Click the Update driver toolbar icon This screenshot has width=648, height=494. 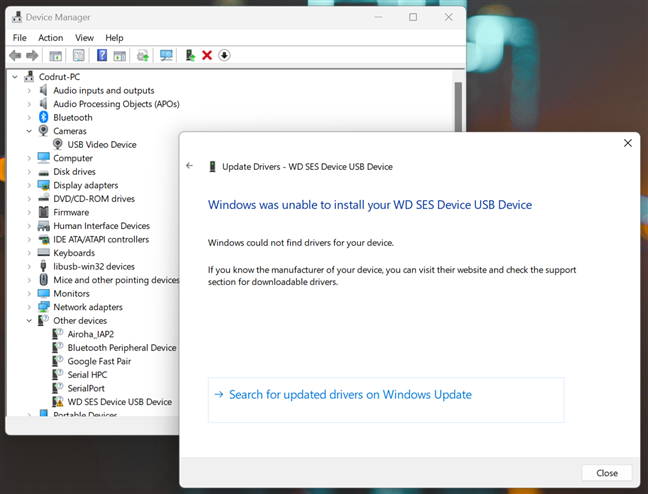[x=190, y=55]
